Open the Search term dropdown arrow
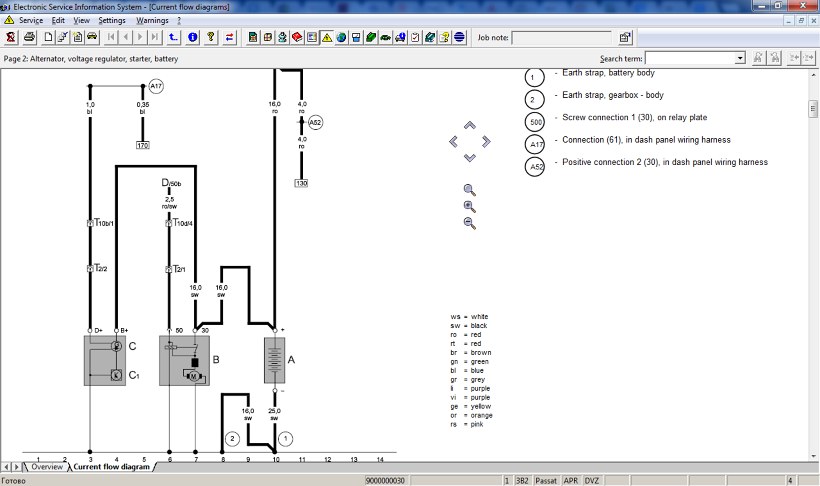The height and width of the screenshot is (486, 820). coord(740,58)
